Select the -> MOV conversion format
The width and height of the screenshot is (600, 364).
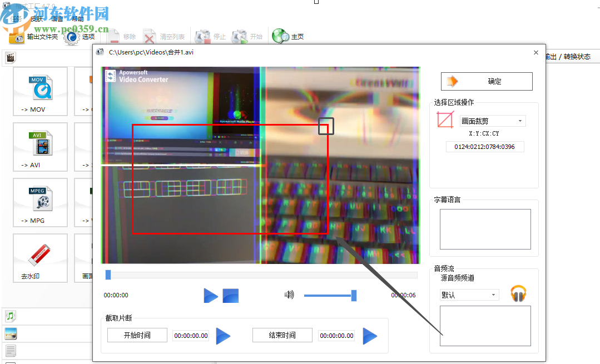[x=40, y=91]
